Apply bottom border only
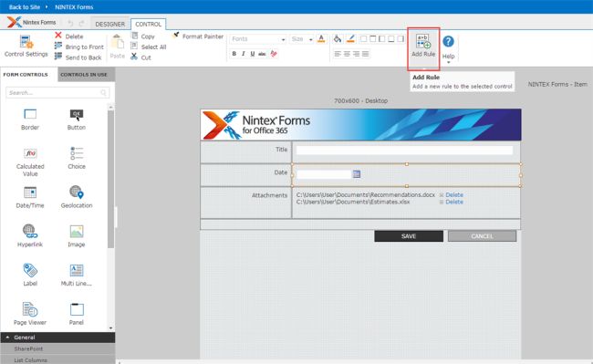The width and height of the screenshot is (593, 364). (391, 38)
